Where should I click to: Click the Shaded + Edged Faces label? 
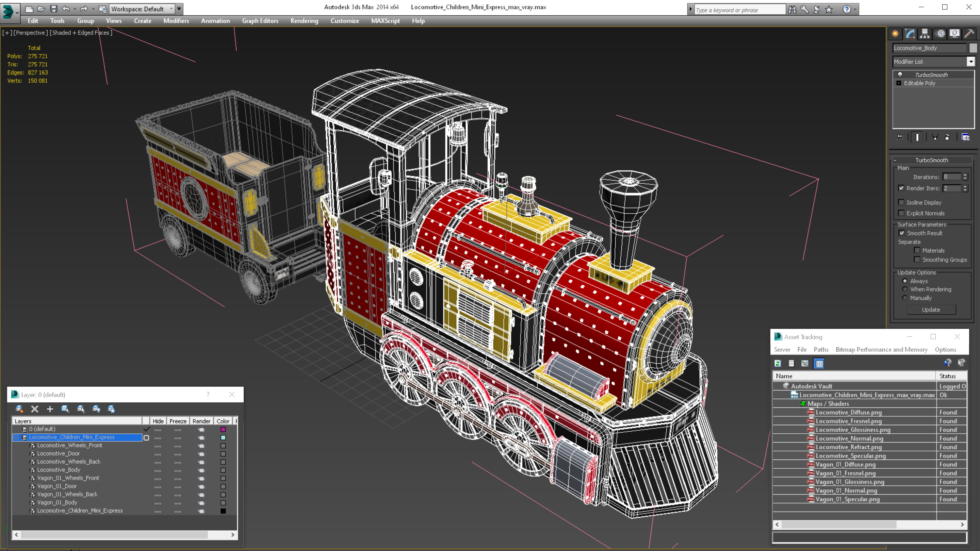81,33
